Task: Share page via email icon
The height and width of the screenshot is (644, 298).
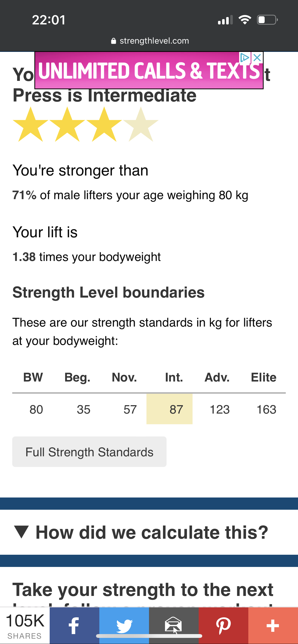Action: pyautogui.click(x=174, y=625)
